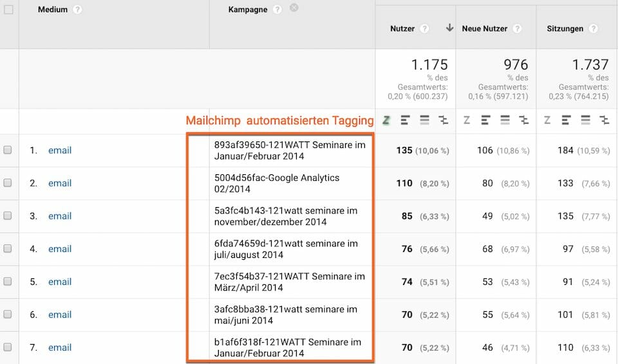This screenshot has width=618, height=364.
Task: Select the left-aligned bars icon under Nutzer column
Action: point(405,120)
